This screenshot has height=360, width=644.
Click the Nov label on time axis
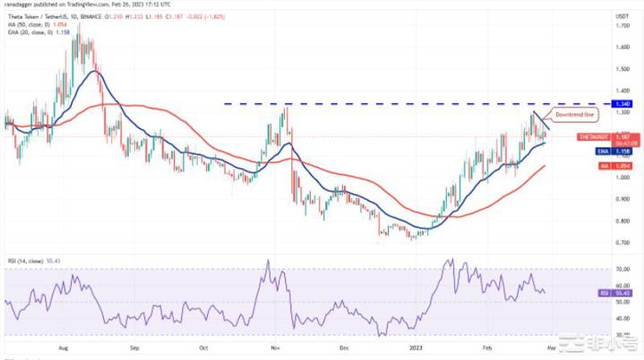[x=276, y=345]
